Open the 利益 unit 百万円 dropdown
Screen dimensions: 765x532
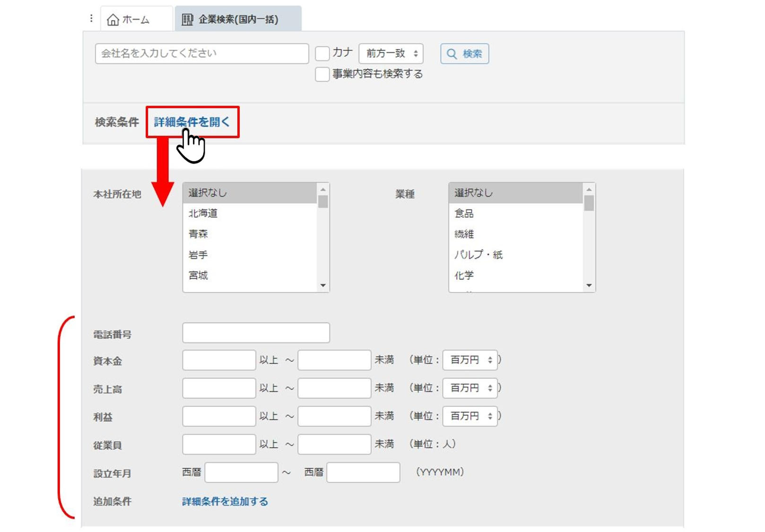pos(469,416)
